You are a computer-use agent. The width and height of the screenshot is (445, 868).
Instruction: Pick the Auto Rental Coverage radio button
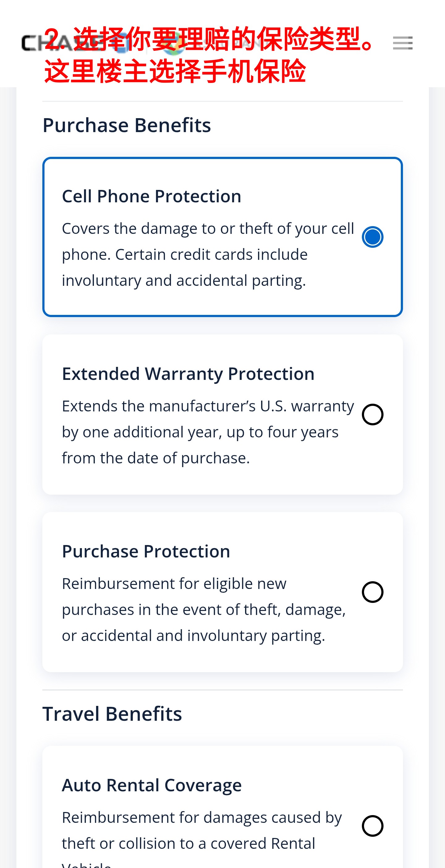(x=372, y=826)
